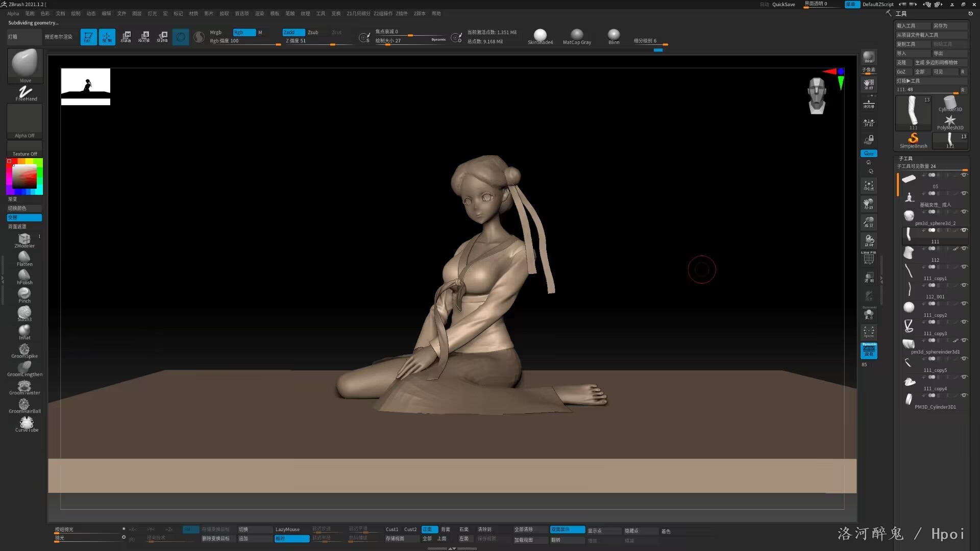Choose the CurveTube brush

coord(27,423)
